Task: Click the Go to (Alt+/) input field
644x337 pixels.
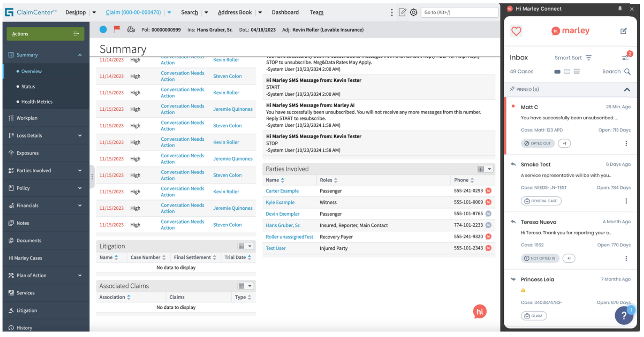Action: click(x=460, y=12)
